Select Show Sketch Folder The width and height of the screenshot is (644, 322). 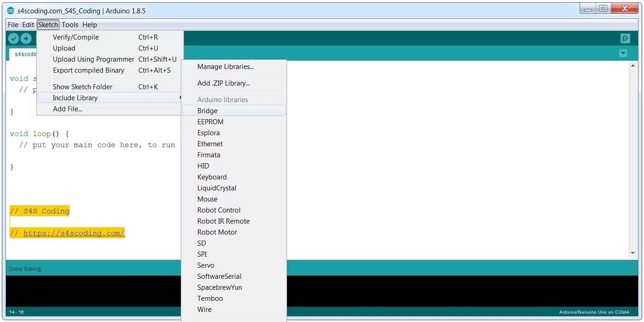tap(83, 86)
